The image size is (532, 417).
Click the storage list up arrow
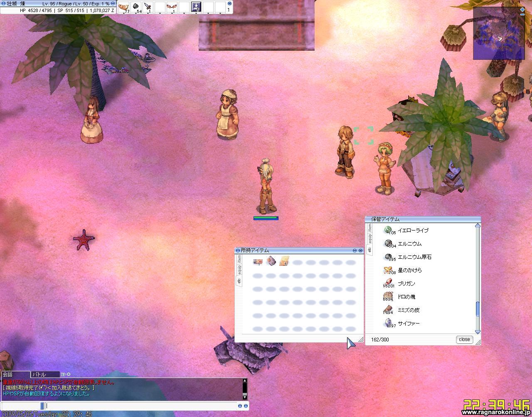[x=478, y=226]
